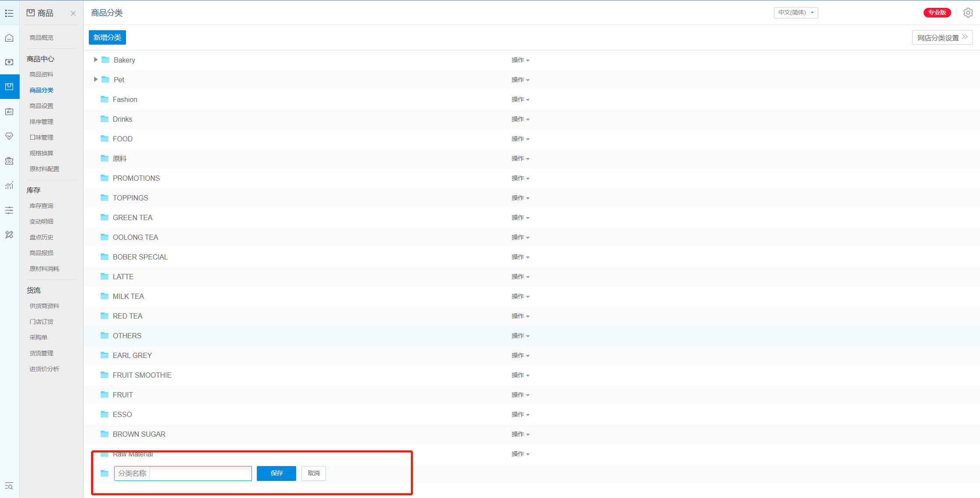Click the gear settings icon top-right
The width and height of the screenshot is (980, 498).
[968, 13]
